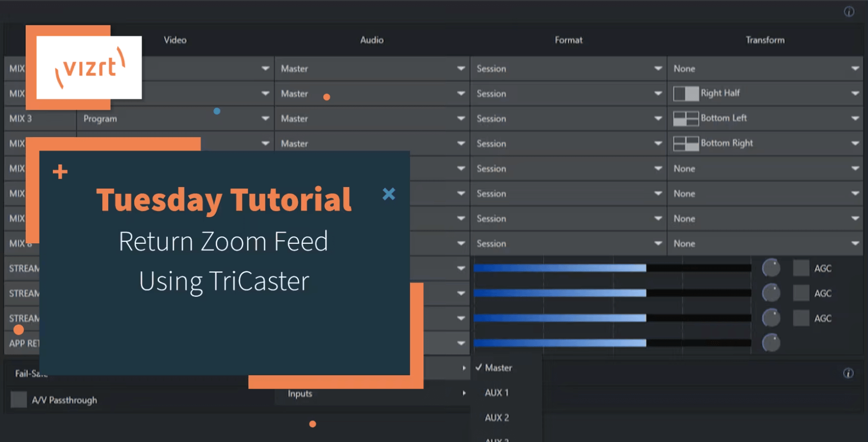Enable AGC for the second STREAM row
Image resolution: width=868 pixels, height=442 pixels.
[801, 293]
